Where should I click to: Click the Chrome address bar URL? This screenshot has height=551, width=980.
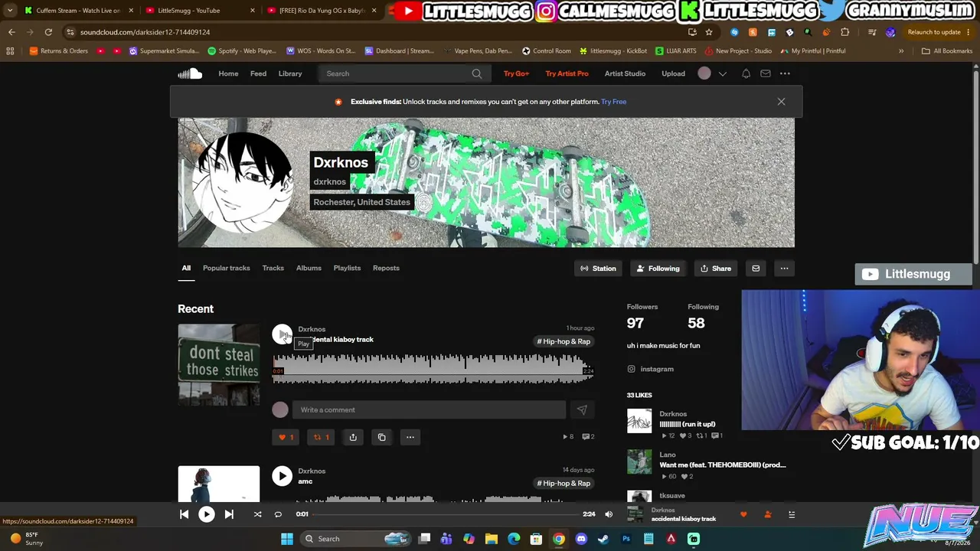tap(145, 32)
